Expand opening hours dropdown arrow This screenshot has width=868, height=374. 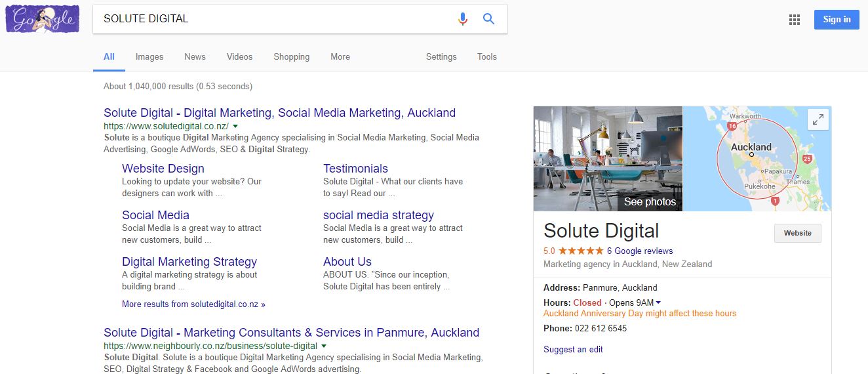point(658,302)
